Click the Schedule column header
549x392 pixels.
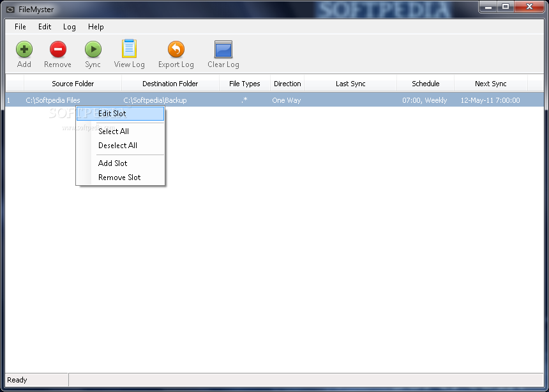pyautogui.click(x=425, y=84)
